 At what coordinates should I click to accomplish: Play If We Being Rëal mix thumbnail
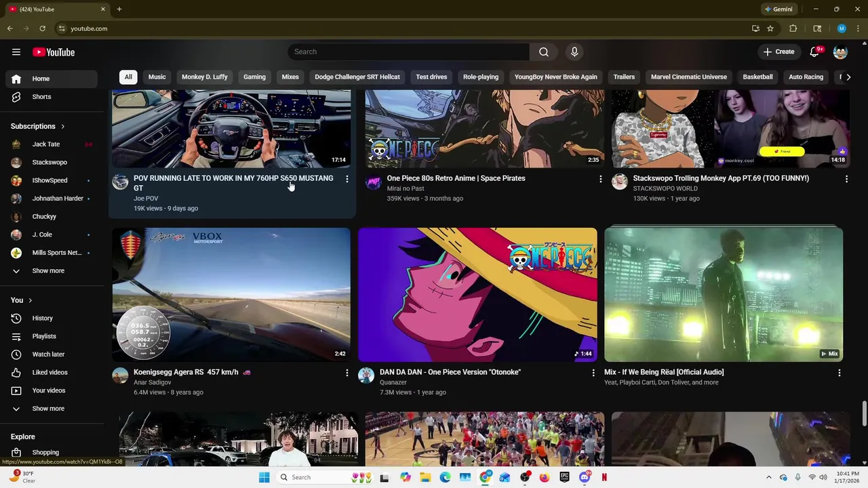724,295
